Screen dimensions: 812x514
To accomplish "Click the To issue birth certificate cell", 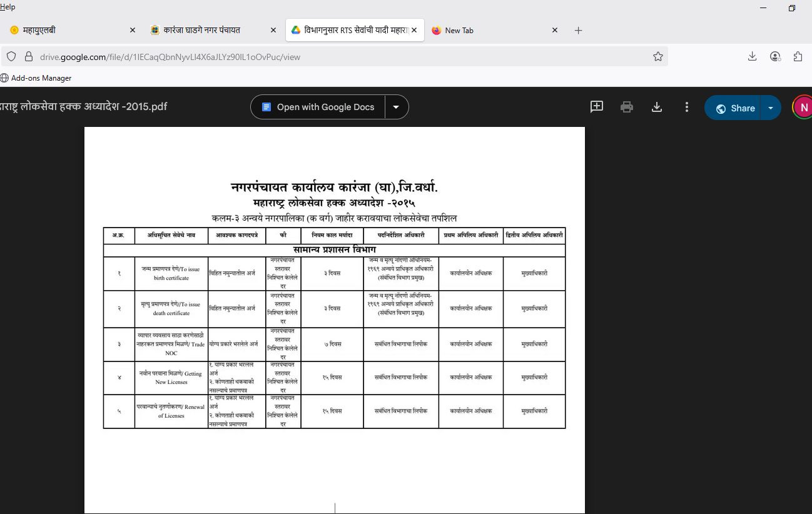I will click(x=171, y=273).
